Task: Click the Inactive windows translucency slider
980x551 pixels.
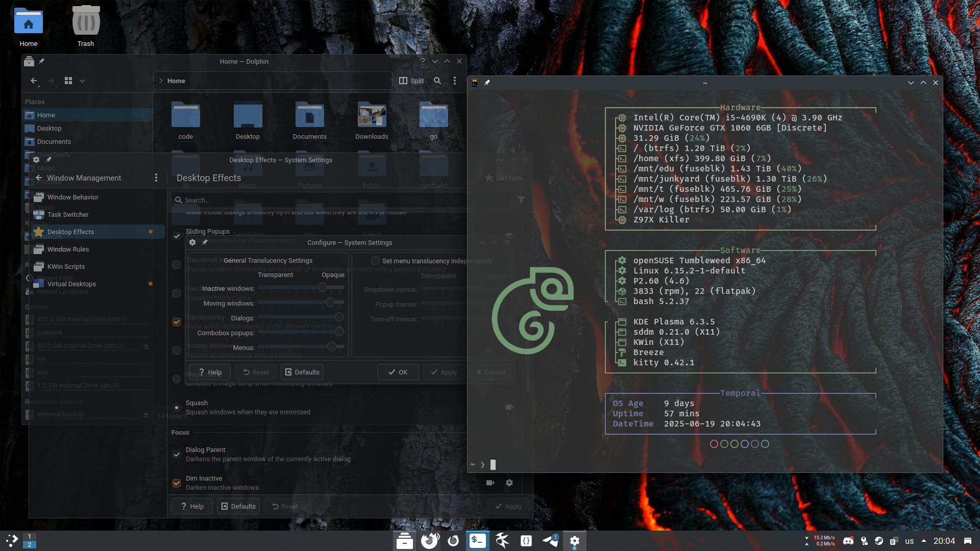Action: point(301,288)
